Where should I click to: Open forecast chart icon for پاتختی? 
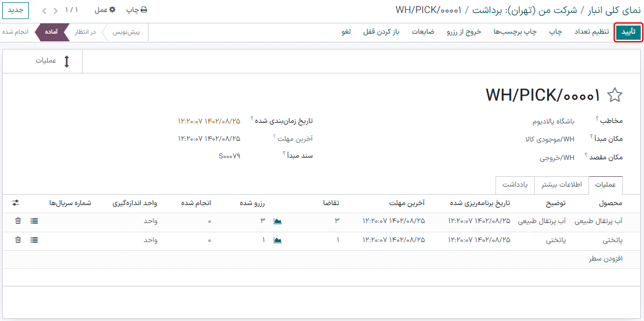click(x=277, y=240)
